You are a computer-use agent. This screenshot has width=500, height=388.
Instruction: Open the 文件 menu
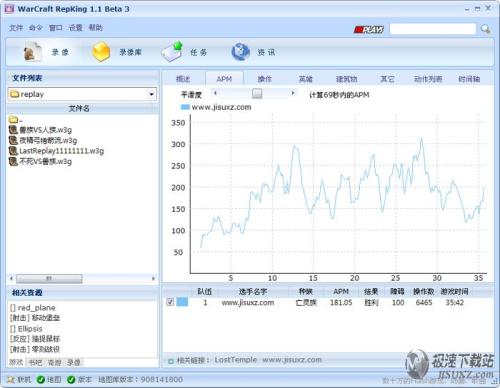point(16,28)
